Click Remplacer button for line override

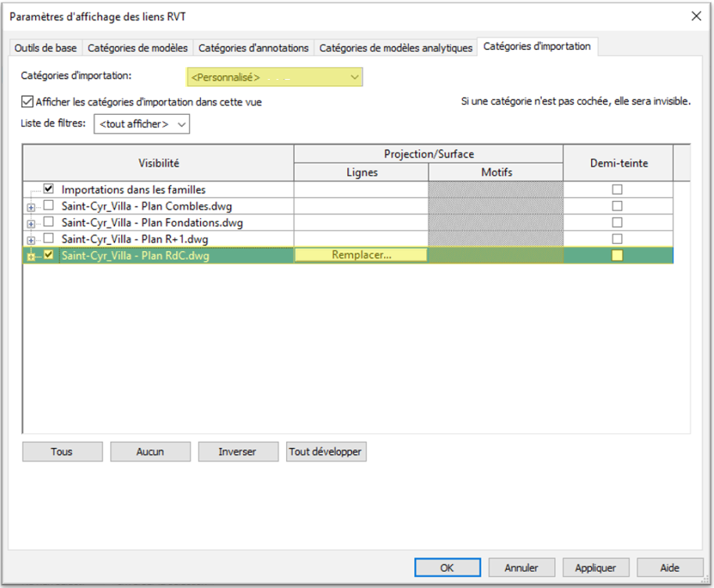tap(361, 255)
